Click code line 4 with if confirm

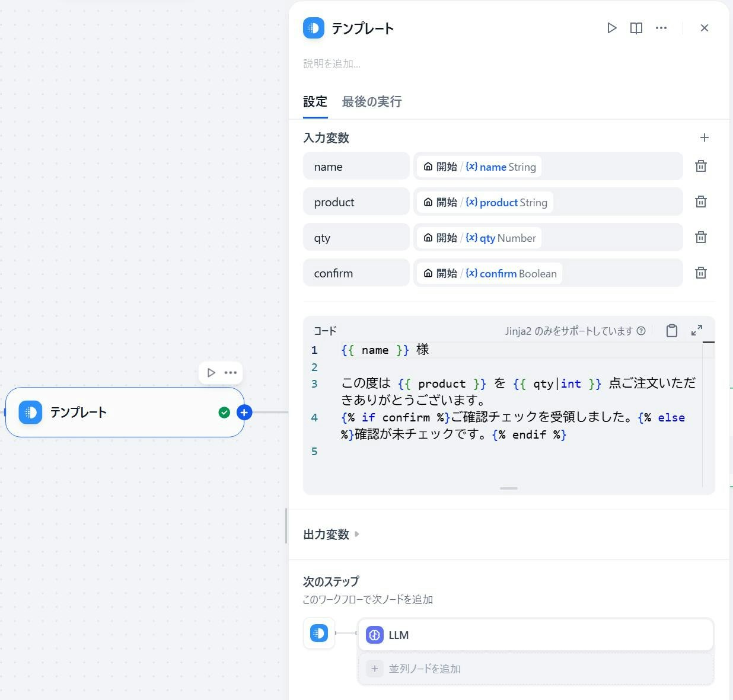point(514,426)
